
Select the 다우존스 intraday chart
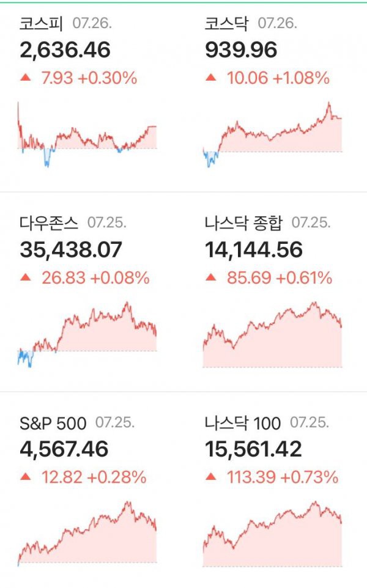click(x=87, y=334)
